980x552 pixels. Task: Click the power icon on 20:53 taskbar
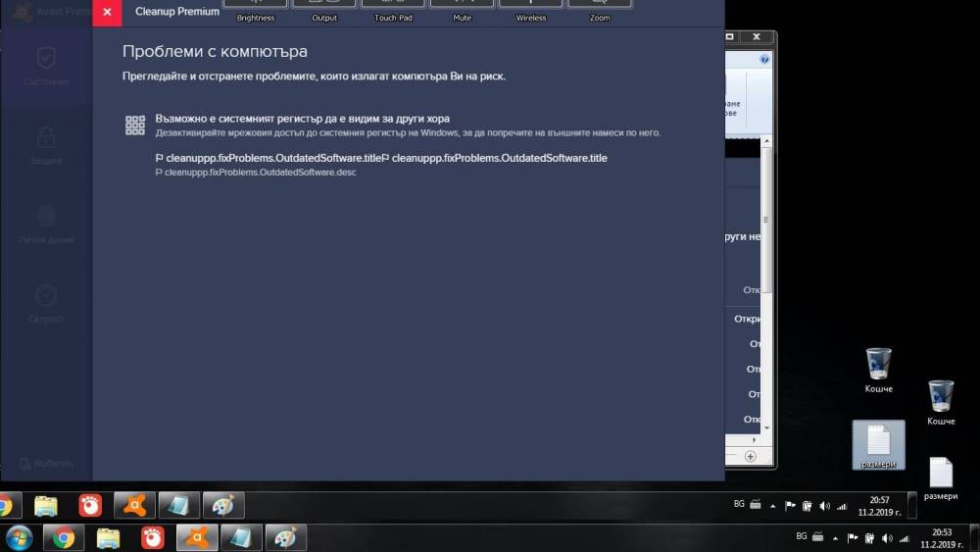click(869, 537)
